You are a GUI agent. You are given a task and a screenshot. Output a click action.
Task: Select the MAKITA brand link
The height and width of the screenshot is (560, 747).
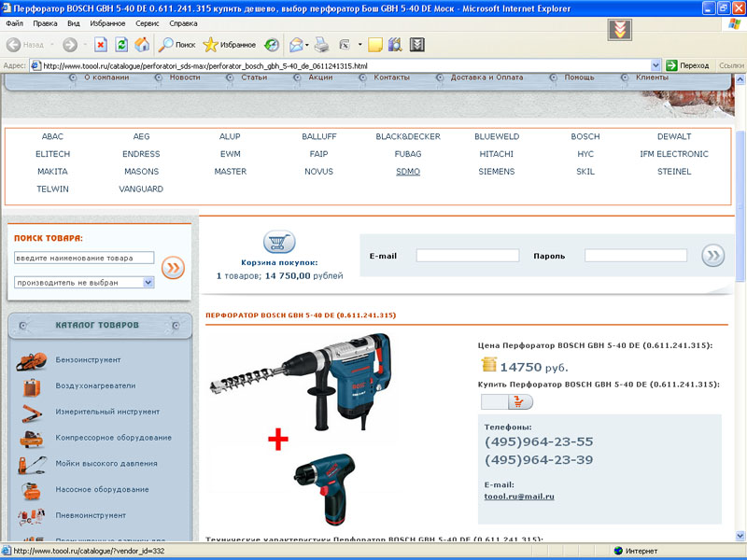pyautogui.click(x=52, y=172)
